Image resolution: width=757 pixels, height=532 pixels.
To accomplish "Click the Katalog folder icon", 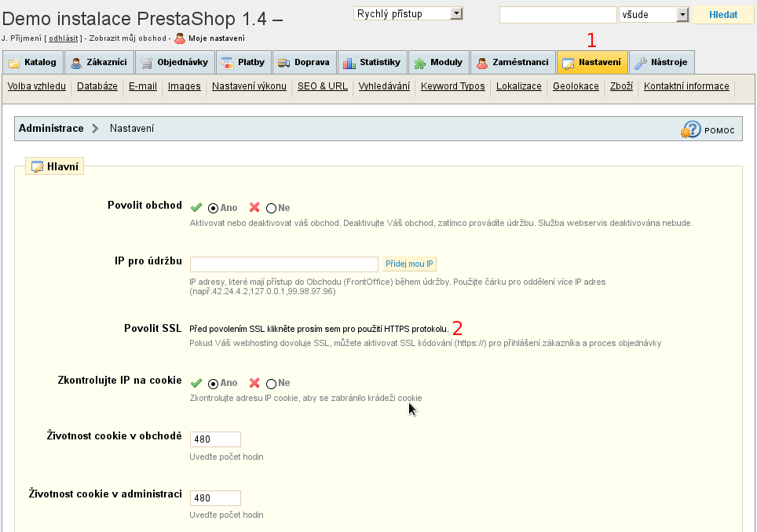I will 14,63.
